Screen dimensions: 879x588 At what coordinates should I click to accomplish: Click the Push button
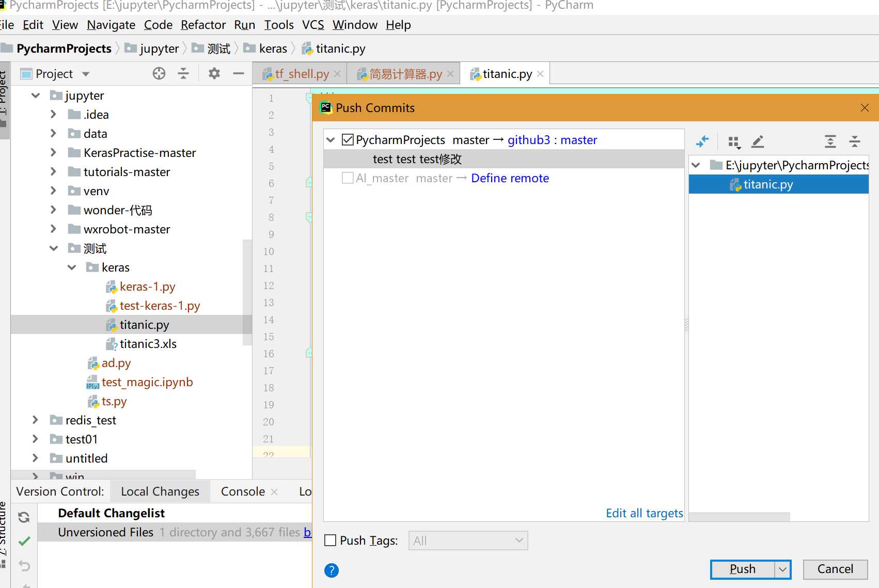(x=743, y=569)
